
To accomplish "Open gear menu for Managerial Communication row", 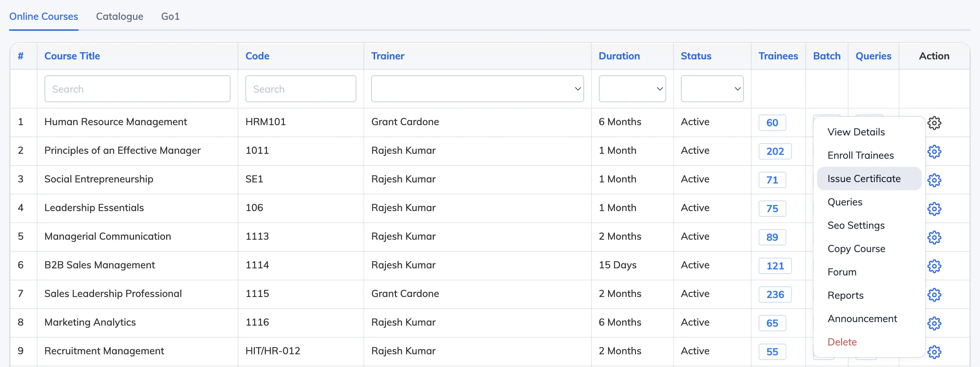I will [934, 237].
